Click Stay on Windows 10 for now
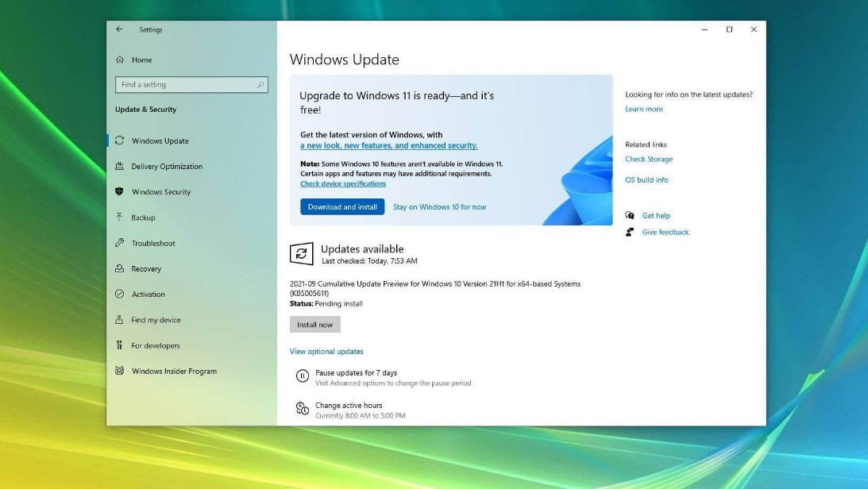The image size is (868, 489). (x=439, y=207)
